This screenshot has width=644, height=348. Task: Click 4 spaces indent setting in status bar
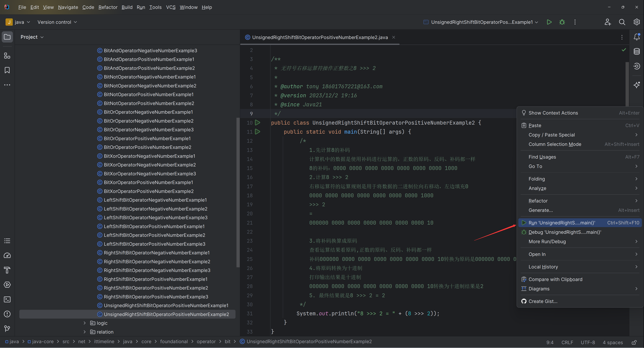tap(612, 342)
